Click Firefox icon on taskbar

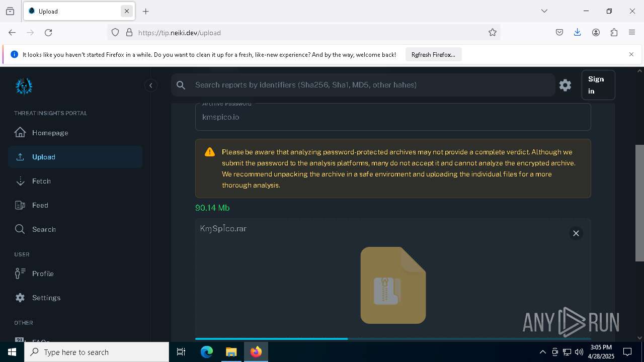256,352
